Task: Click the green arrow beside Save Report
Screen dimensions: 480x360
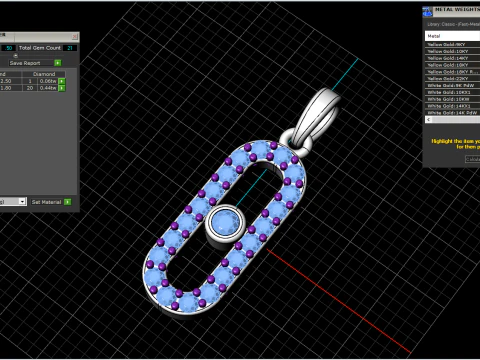Action: (x=58, y=63)
